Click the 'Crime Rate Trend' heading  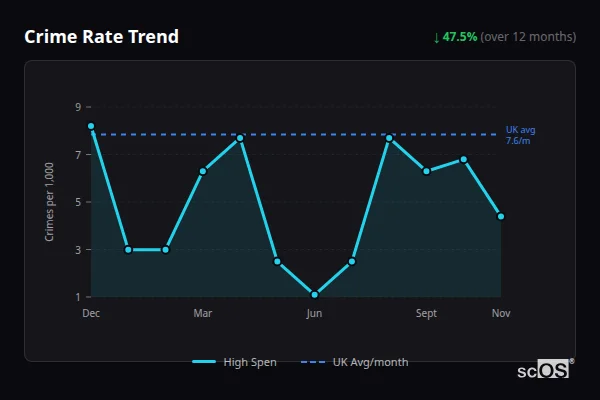coord(101,37)
